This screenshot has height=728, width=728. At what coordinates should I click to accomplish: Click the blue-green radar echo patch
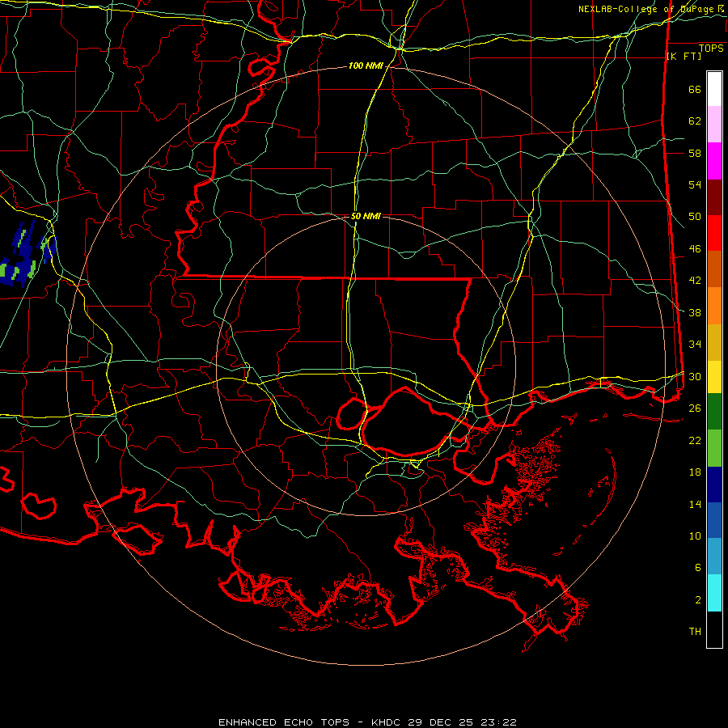pyautogui.click(x=27, y=255)
